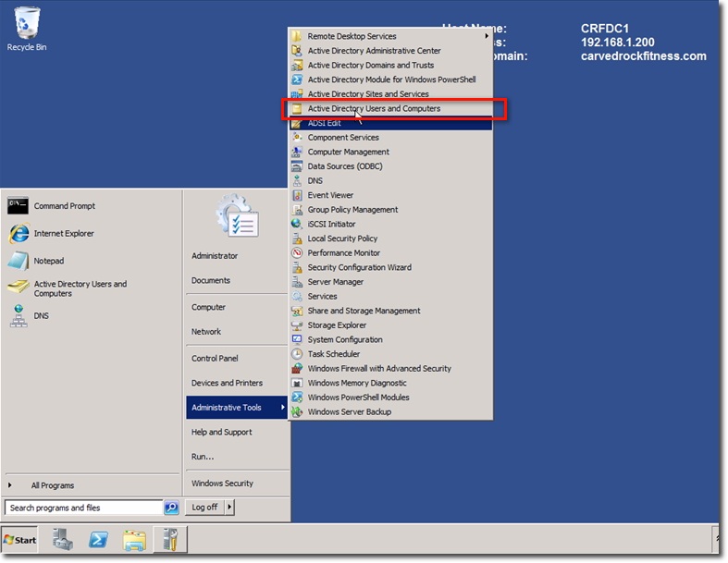Click the Administrator user picture icon
Screen dimensions: 728x563
pyautogui.click(x=237, y=216)
